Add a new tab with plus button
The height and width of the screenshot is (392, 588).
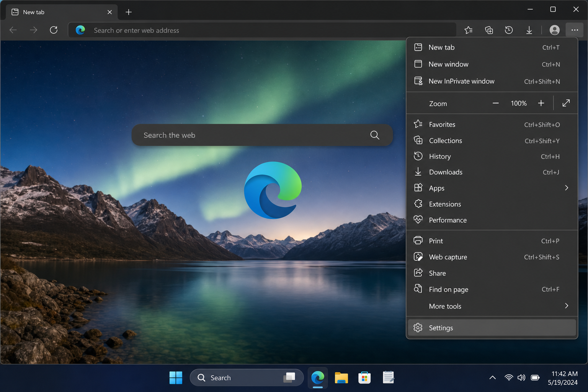(129, 12)
